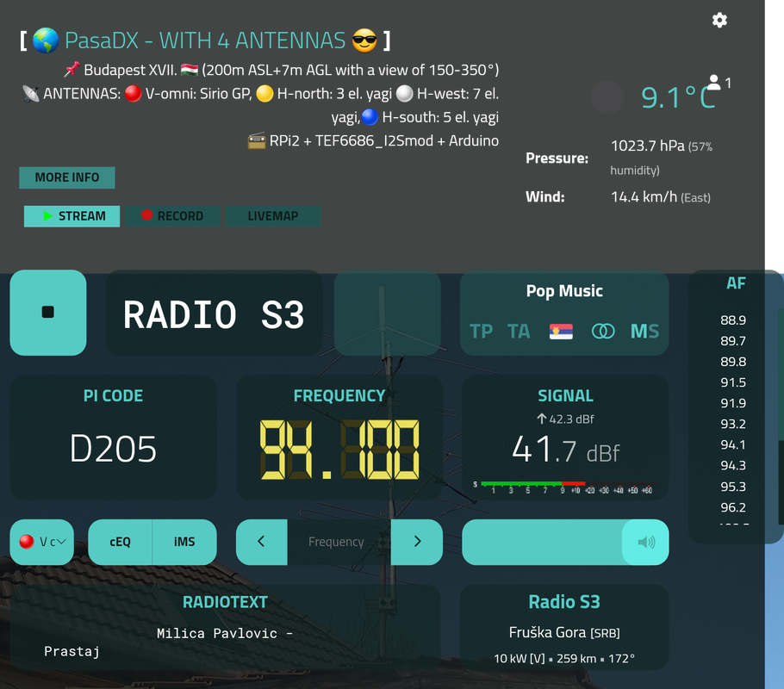Select alternative frequency 93.2
The width and height of the screenshot is (784, 689).
[x=733, y=424]
